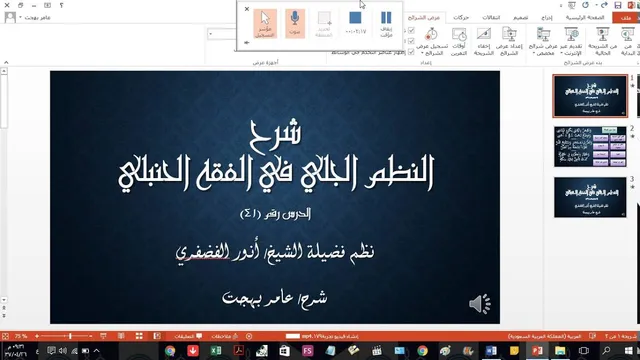Open slide sorter view in status bar

pyautogui.click(x=139, y=336)
